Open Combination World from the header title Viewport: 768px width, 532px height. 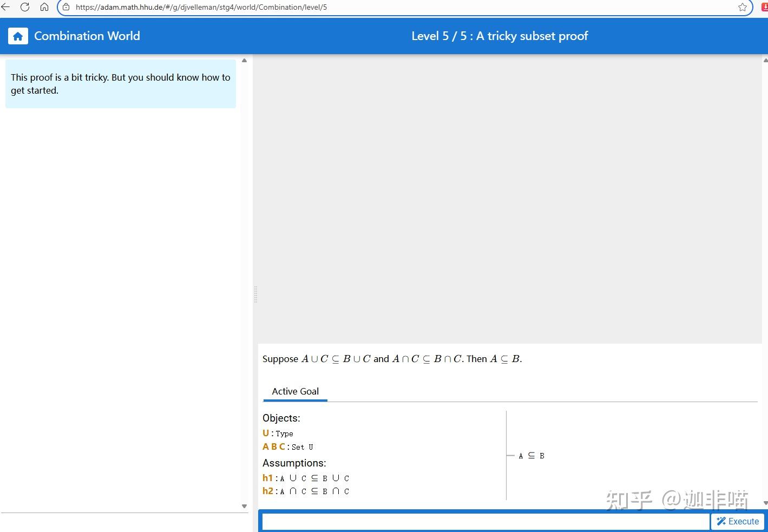tap(87, 36)
